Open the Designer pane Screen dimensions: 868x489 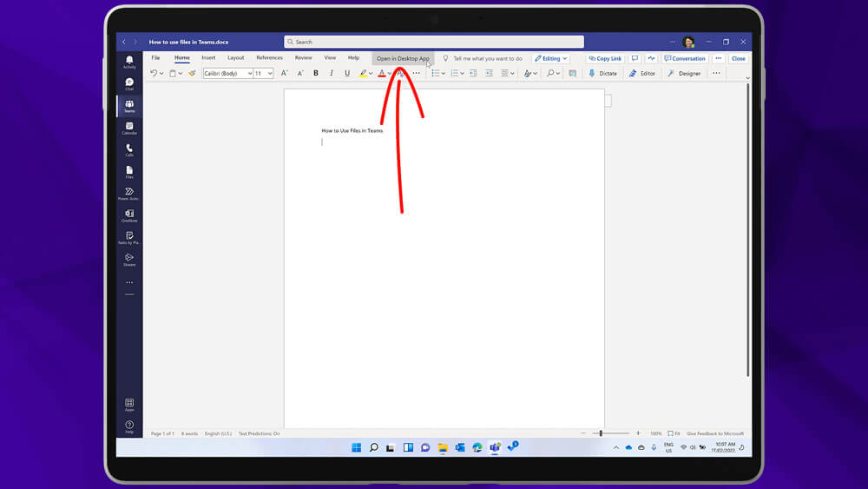click(684, 74)
